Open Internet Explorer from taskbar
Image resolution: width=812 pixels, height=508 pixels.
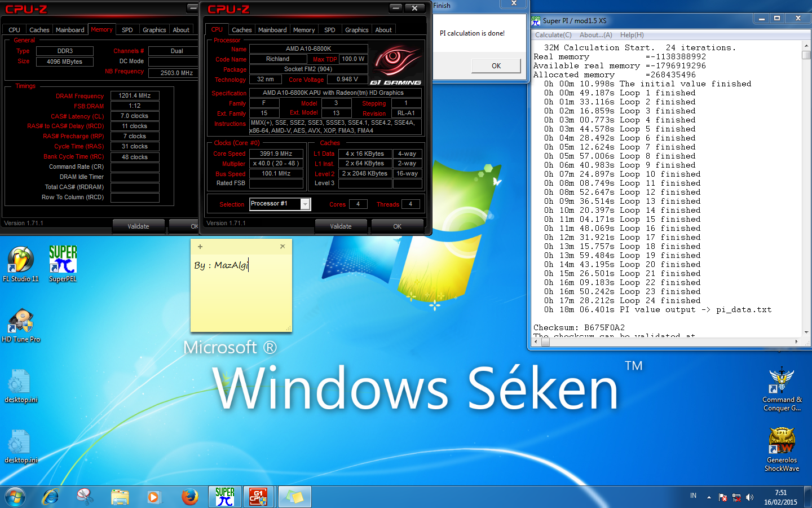tap(51, 497)
